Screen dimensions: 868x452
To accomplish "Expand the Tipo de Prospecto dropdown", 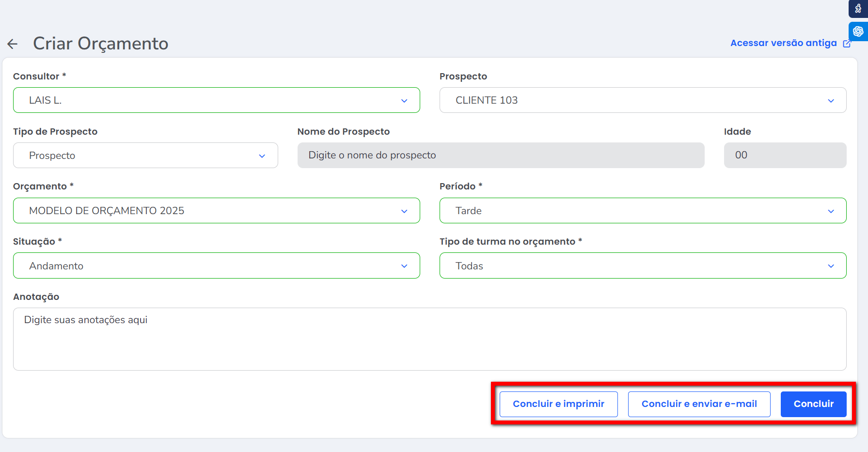I will click(145, 156).
